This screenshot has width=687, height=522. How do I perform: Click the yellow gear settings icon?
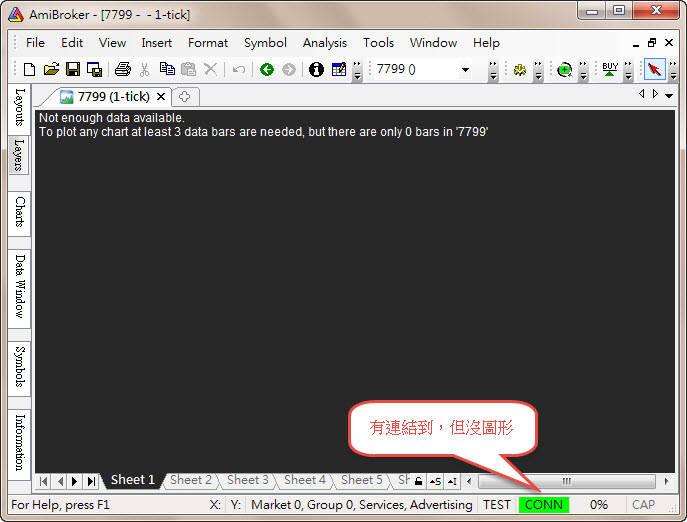point(520,70)
